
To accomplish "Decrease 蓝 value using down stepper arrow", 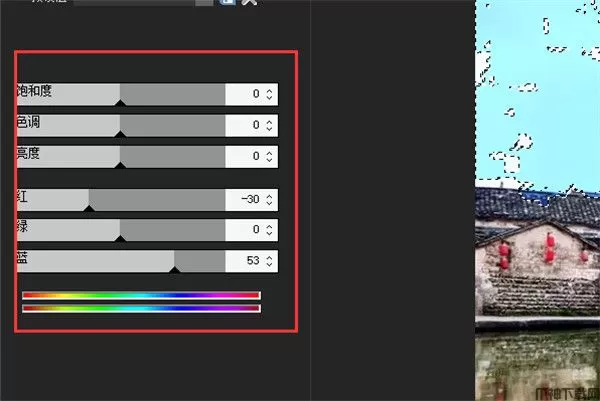I will pyautogui.click(x=269, y=264).
